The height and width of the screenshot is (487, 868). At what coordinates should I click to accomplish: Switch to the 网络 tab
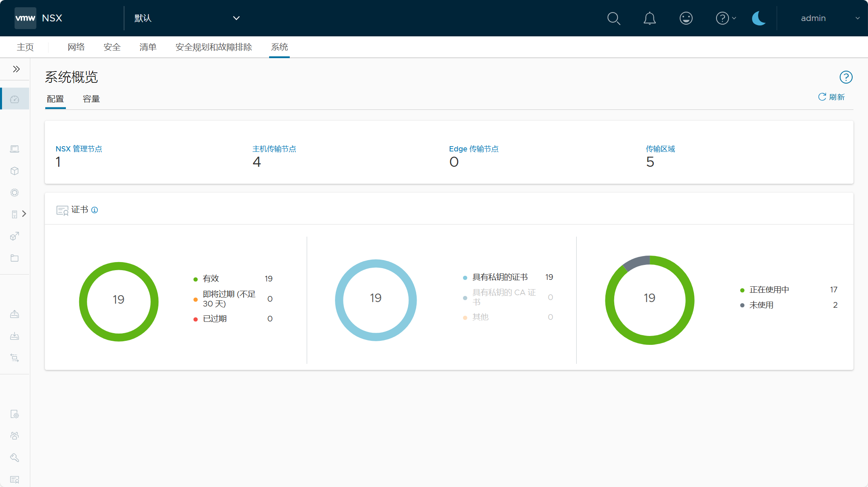pyautogui.click(x=76, y=47)
